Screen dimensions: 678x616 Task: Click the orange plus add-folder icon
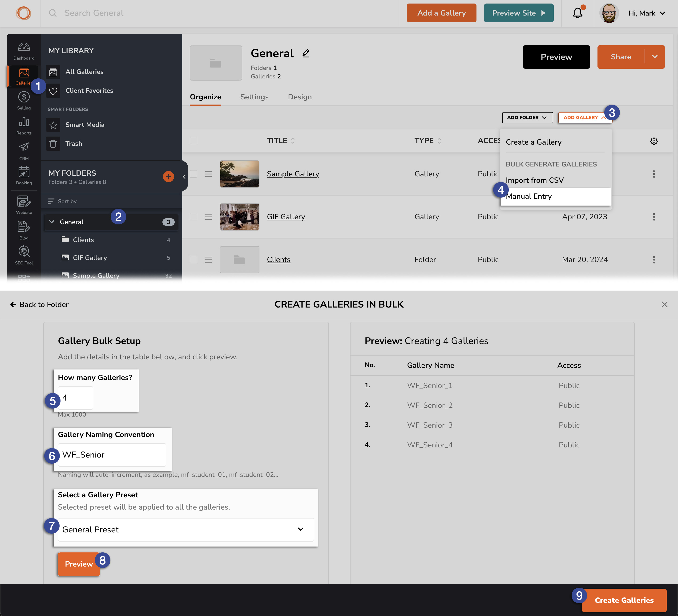tap(168, 177)
